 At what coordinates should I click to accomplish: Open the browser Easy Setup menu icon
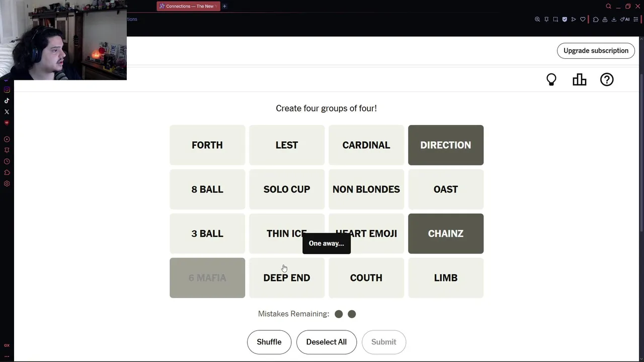tap(636, 19)
